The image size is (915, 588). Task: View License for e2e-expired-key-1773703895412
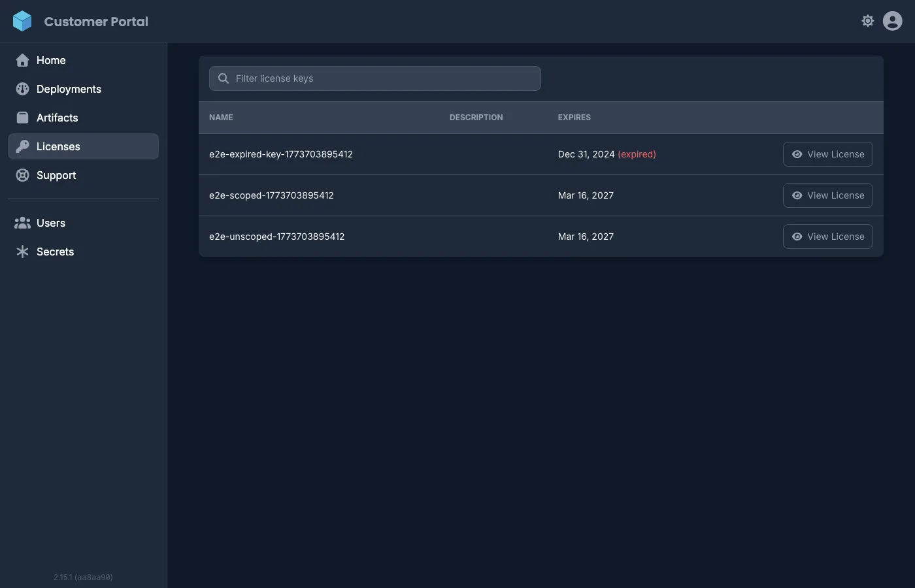click(x=828, y=154)
